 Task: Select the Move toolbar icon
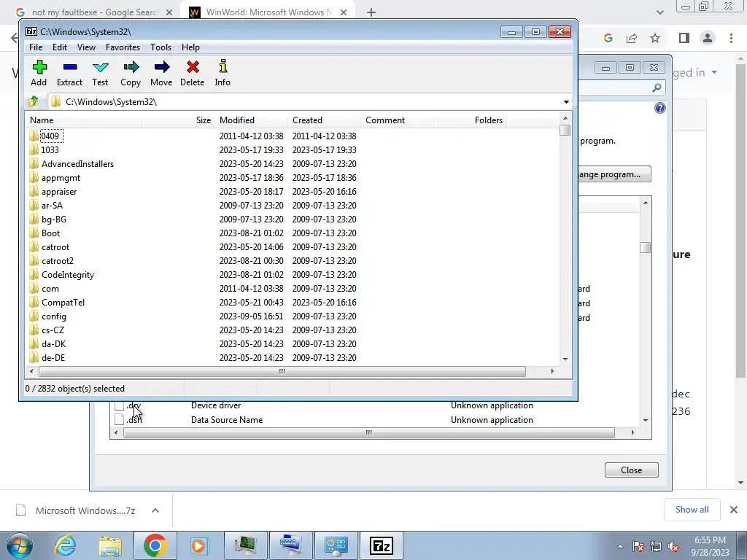161,73
